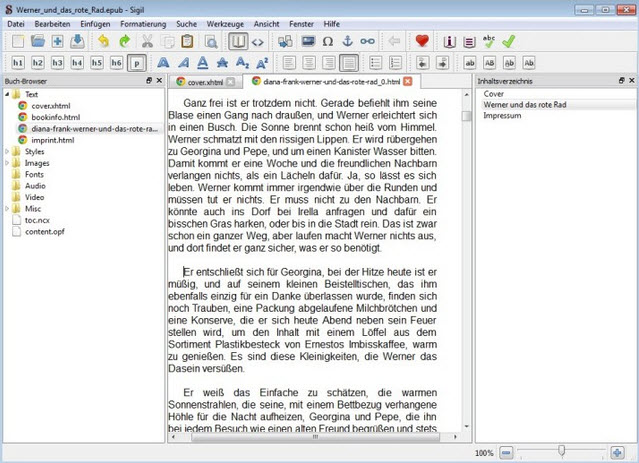This screenshot has height=463, width=639.
Task: Insert special character Omega icon
Action: pyautogui.click(x=328, y=41)
